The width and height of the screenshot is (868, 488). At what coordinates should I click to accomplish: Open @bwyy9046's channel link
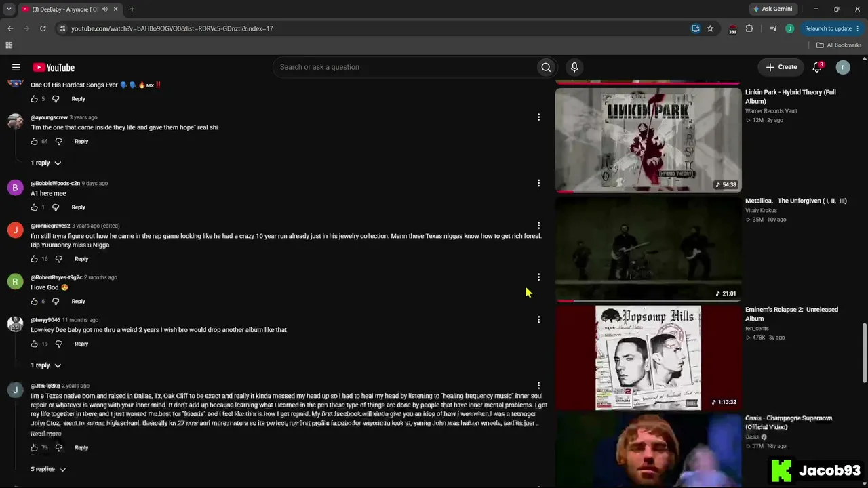[45, 320]
